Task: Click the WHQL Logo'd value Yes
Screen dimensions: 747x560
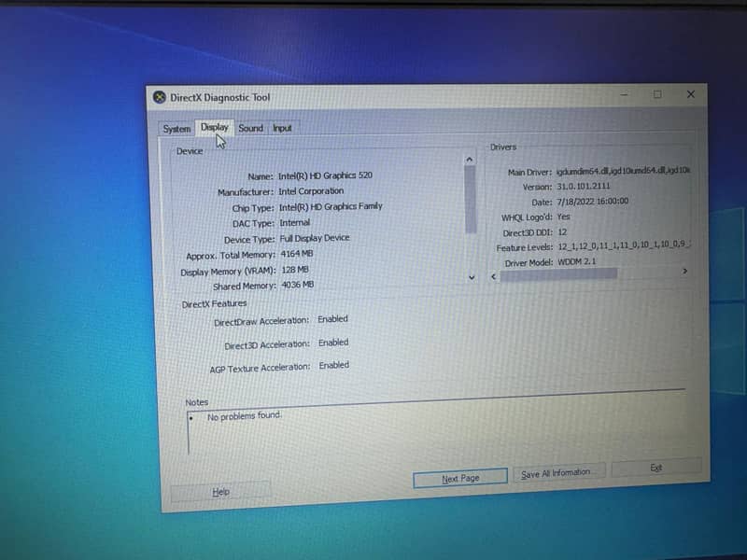Action: [x=564, y=217]
